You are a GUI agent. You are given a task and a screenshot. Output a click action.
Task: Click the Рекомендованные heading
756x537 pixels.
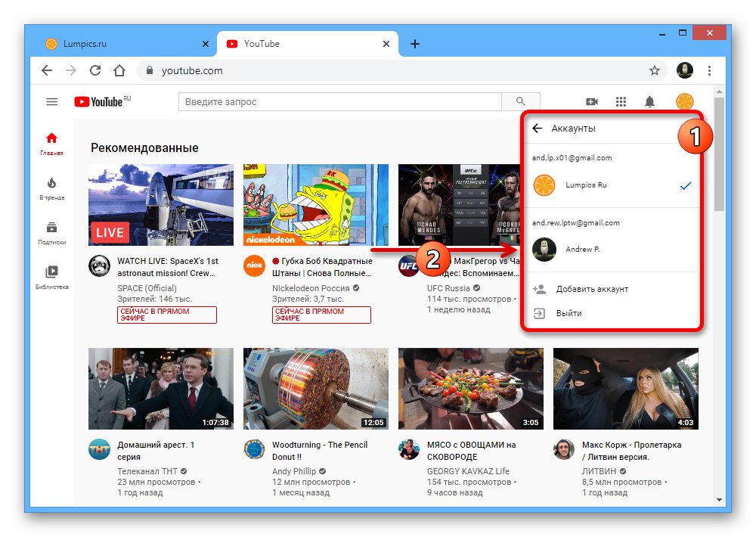[x=144, y=147]
